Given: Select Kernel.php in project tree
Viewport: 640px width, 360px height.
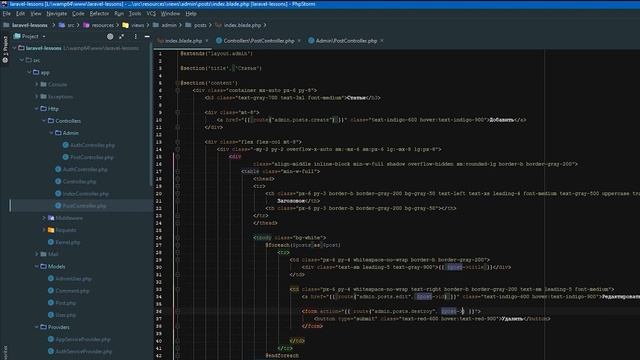Looking at the screenshot, I should click(68, 242).
